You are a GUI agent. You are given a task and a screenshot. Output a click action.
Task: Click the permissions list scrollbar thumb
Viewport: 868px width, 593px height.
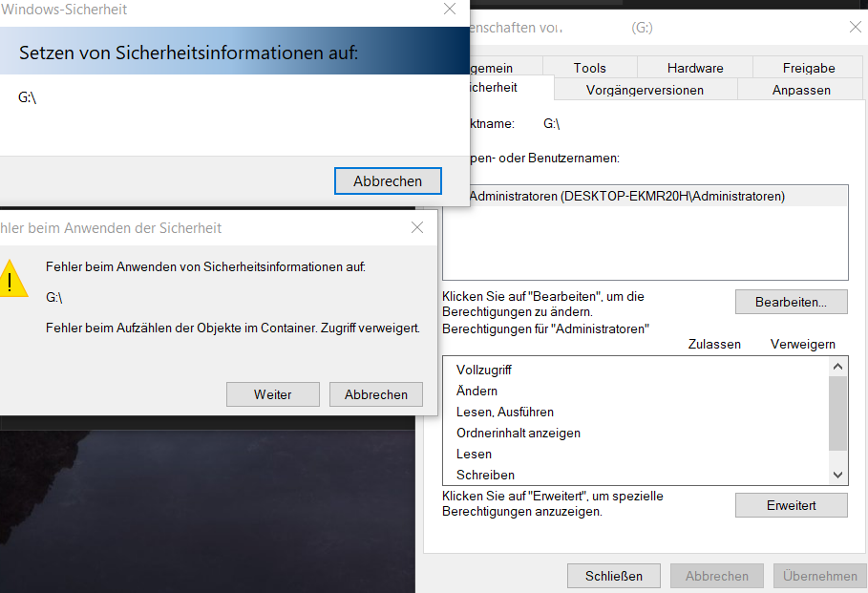click(x=837, y=413)
